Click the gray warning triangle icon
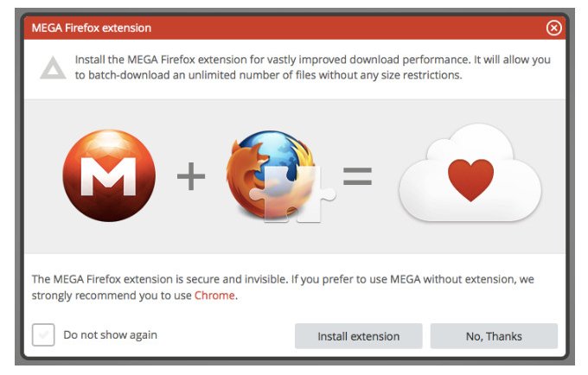The width and height of the screenshot is (588, 375). pyautogui.click(x=53, y=67)
